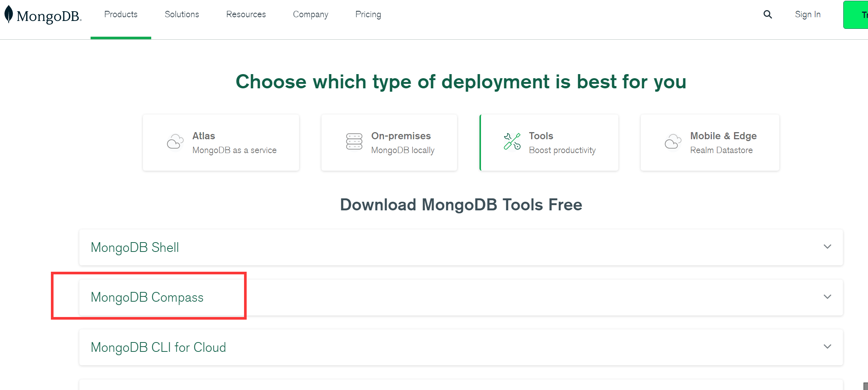
Task: Click the On-premises server stack icon
Action: (x=354, y=142)
